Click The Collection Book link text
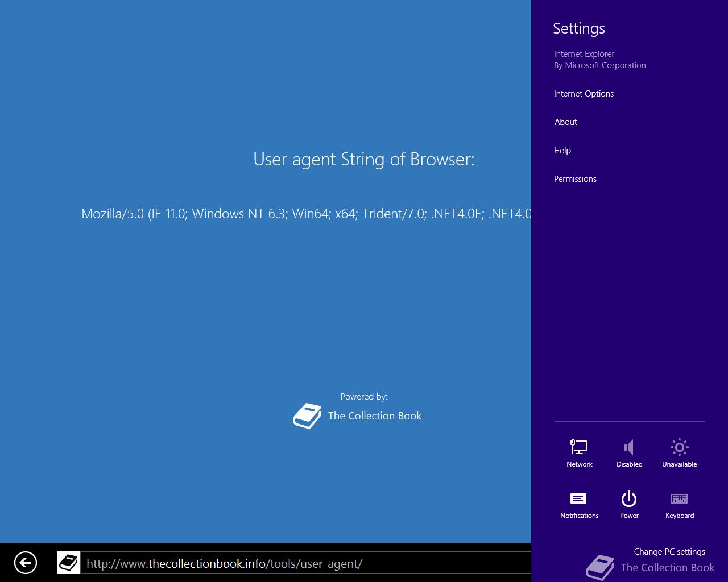The image size is (728, 582). click(375, 416)
